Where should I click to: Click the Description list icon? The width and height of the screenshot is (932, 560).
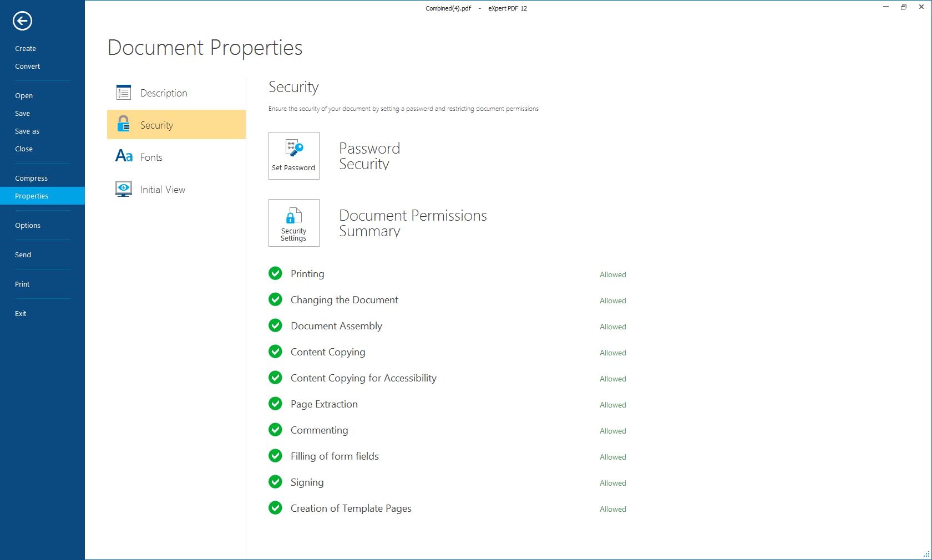[x=124, y=93]
